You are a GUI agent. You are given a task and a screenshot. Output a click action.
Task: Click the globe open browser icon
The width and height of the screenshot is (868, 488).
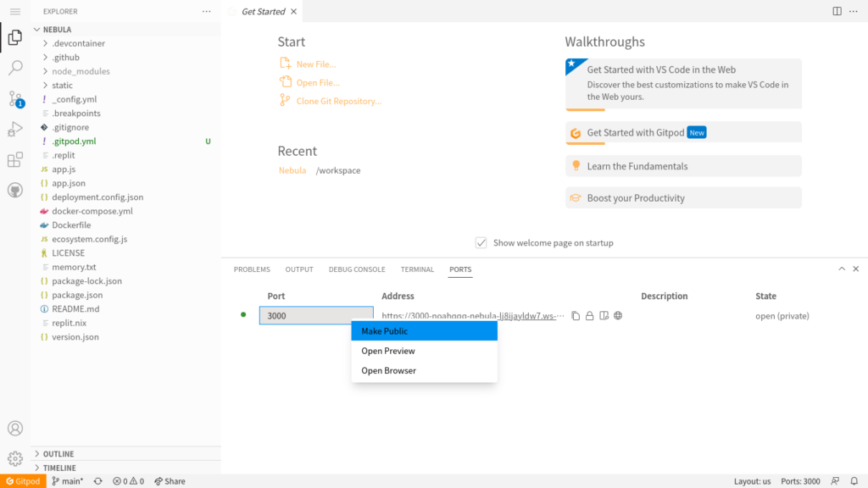click(618, 316)
